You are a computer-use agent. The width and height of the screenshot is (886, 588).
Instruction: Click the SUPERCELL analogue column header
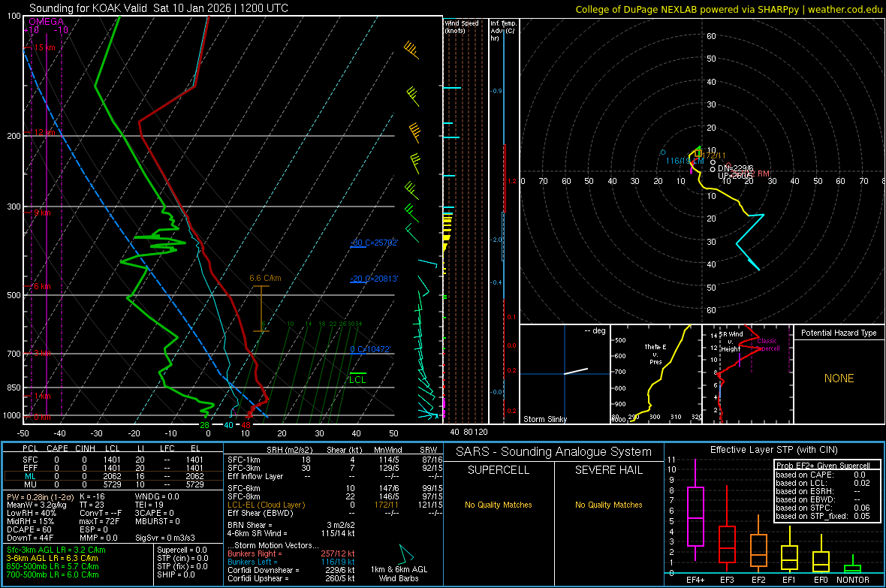499,470
